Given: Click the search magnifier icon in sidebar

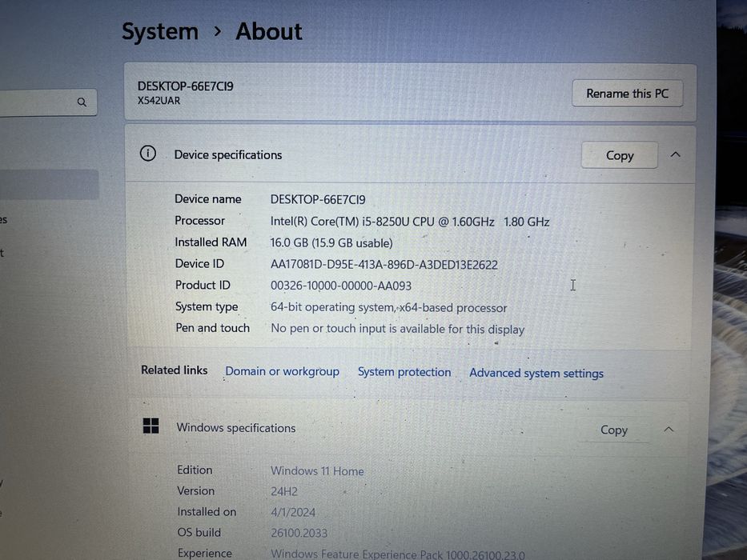Looking at the screenshot, I should [82, 102].
